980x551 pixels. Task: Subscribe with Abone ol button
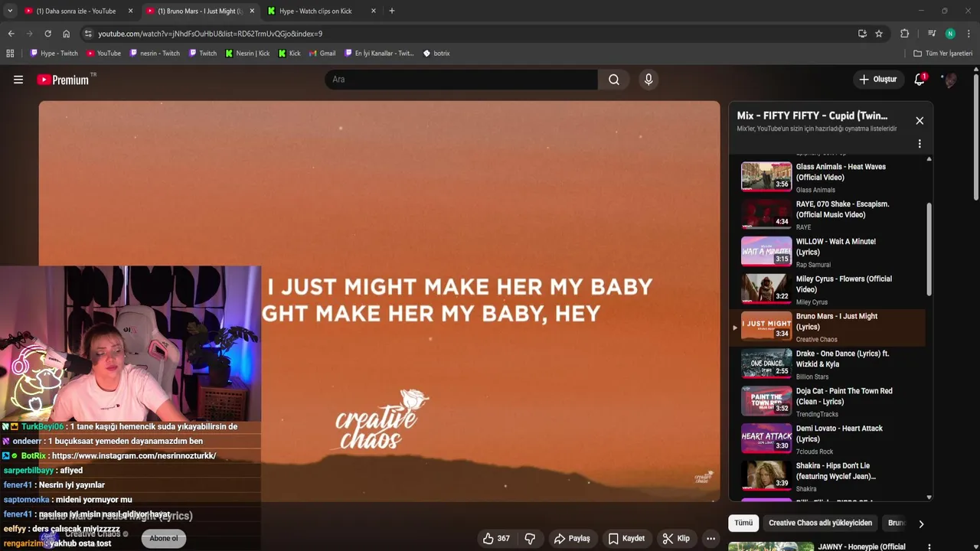pos(163,539)
